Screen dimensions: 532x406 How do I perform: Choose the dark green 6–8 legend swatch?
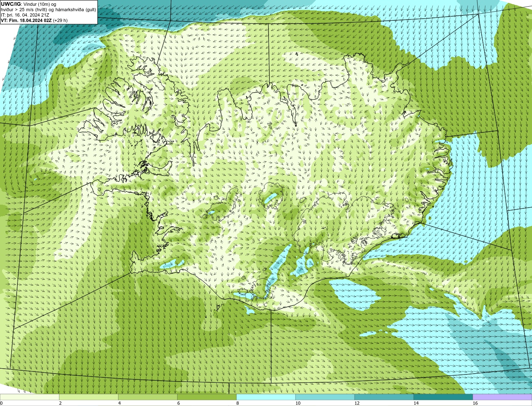pos(207,397)
